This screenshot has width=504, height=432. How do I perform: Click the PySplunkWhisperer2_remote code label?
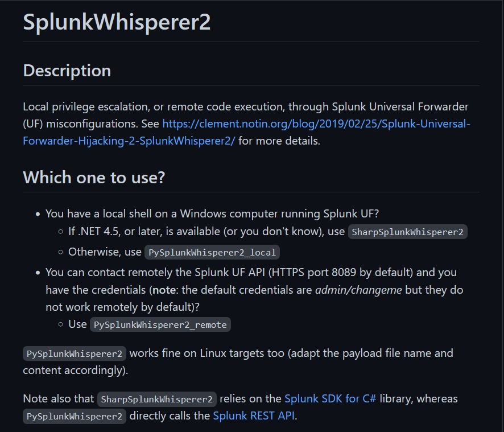[x=160, y=324]
